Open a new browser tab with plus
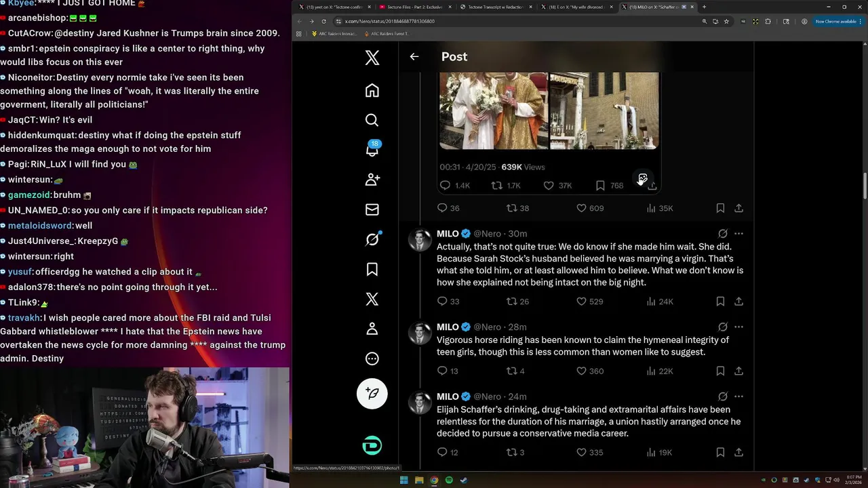The width and height of the screenshot is (868, 488). (x=704, y=7)
